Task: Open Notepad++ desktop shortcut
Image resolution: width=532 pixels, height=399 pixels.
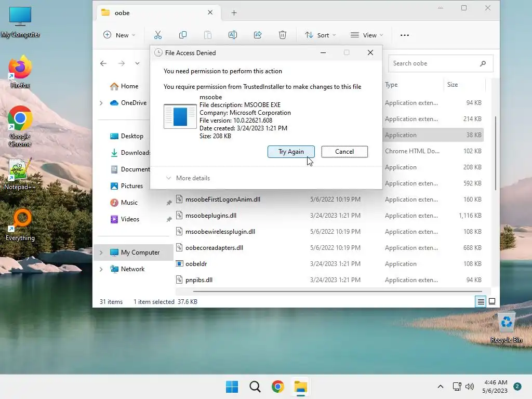Action: coord(20,174)
